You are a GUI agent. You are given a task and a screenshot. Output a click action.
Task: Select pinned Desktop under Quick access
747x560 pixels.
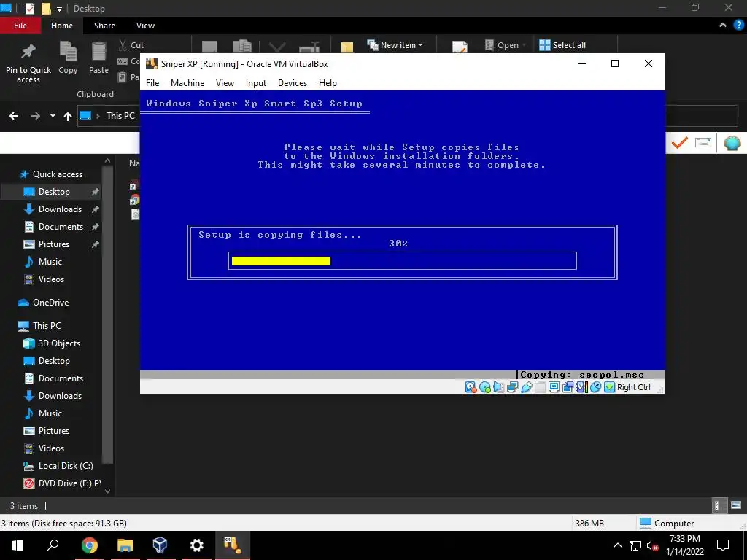tap(54, 192)
